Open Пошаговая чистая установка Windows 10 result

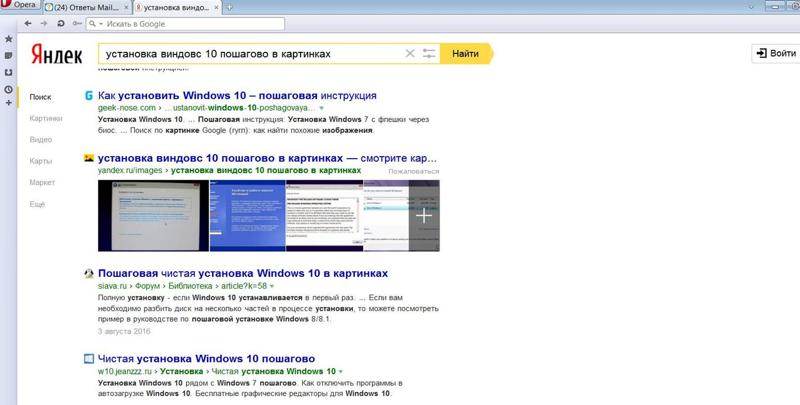tap(243, 273)
